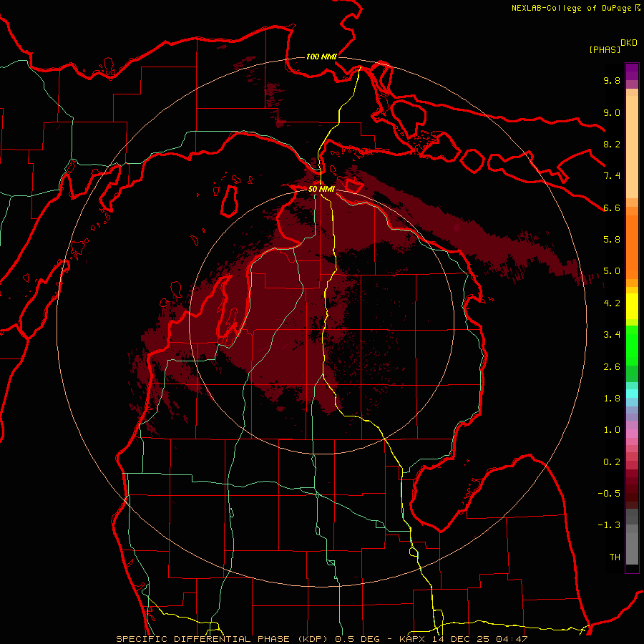
Task: Click the 14 DEC 25 04:47 timestamp
Action: [479, 639]
